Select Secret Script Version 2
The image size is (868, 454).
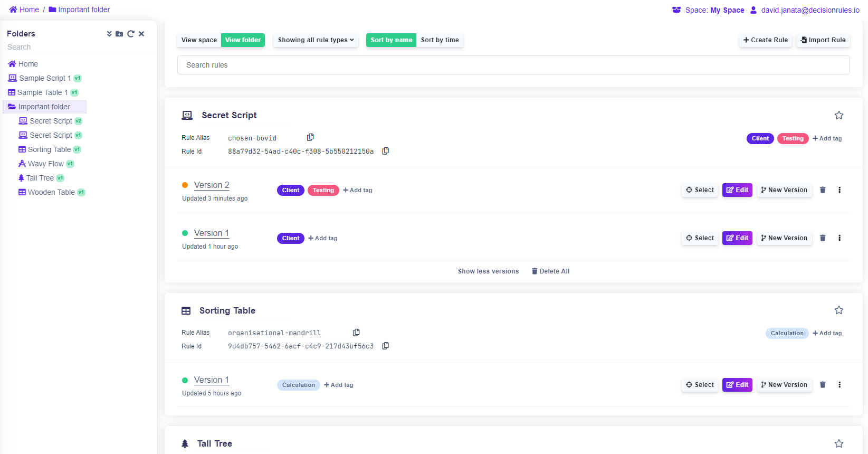click(700, 190)
